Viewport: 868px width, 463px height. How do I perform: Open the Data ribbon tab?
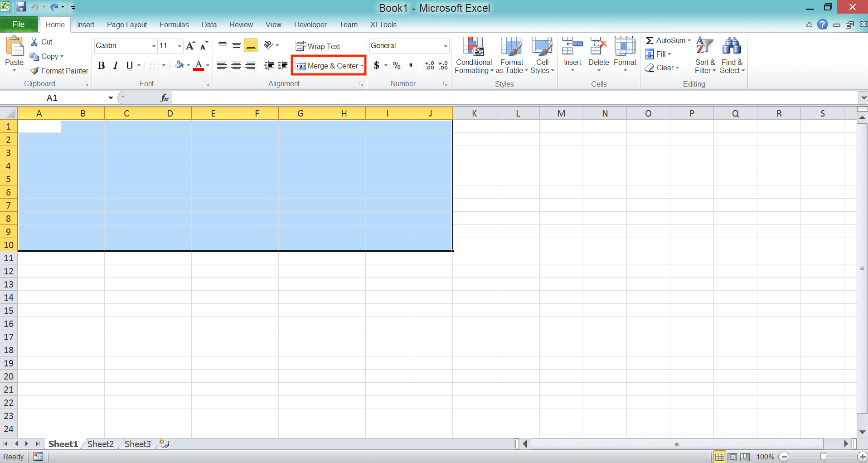tap(209, 24)
